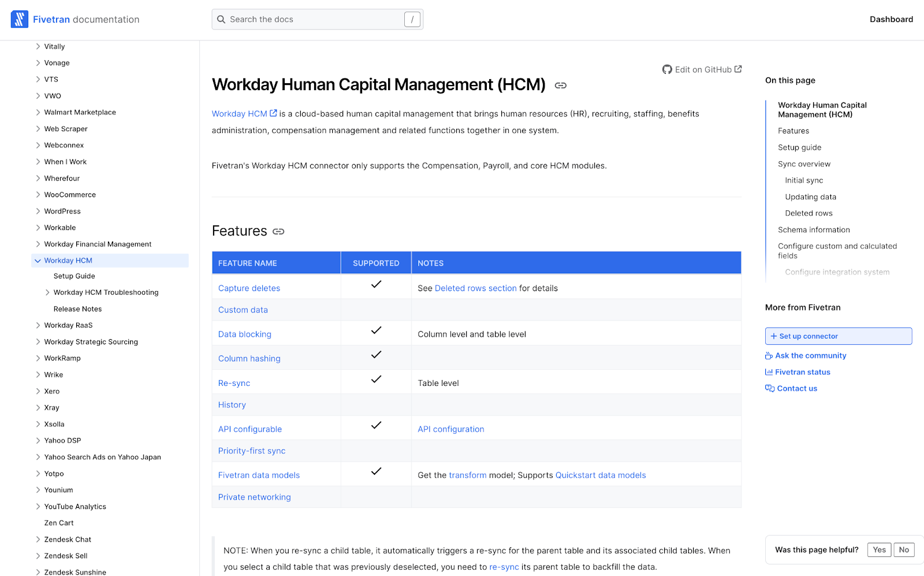The image size is (924, 576).
Task: Open the Private networking link
Action: tap(254, 497)
